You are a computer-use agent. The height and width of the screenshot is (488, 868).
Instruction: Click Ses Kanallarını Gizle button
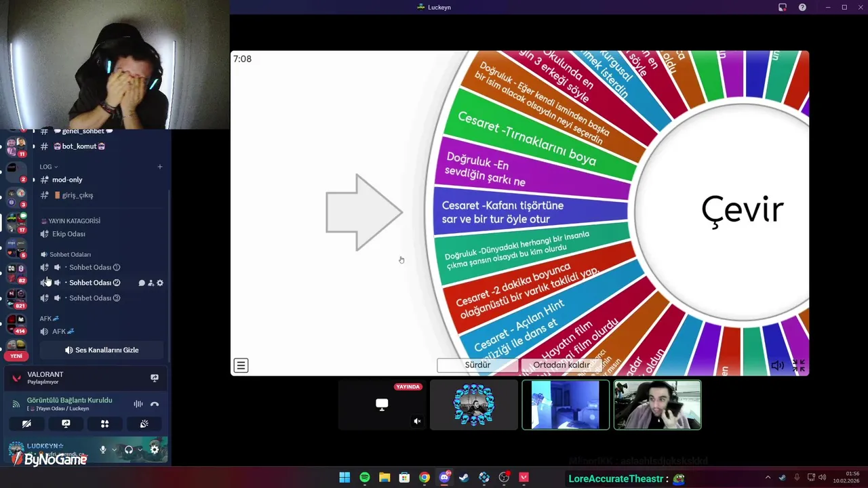102,350
